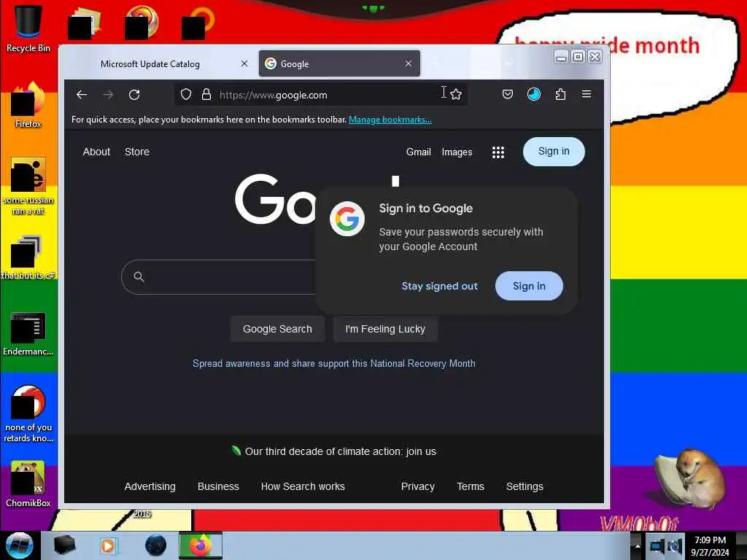Open the Firefox account circle icon
Viewport: 747px width, 560px height.
click(x=534, y=94)
